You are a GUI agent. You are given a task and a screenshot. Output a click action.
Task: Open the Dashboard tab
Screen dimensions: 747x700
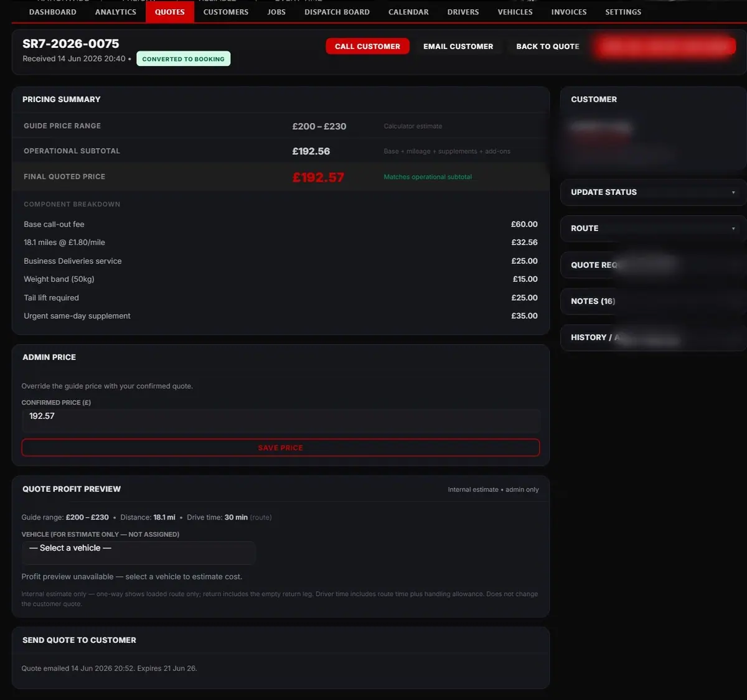pyautogui.click(x=53, y=12)
